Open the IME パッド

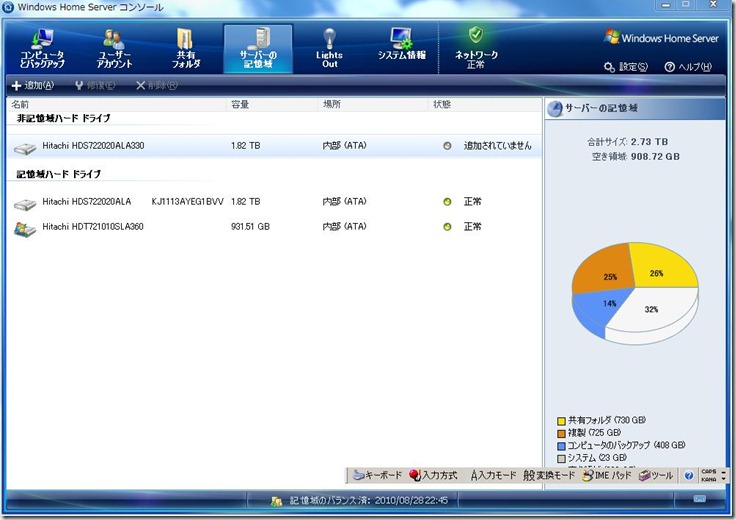[x=606, y=475]
